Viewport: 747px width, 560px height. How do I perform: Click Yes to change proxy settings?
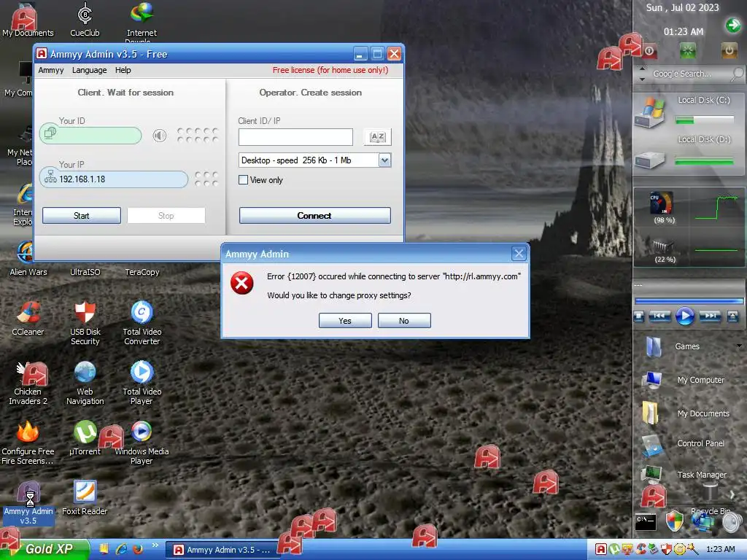coord(345,321)
